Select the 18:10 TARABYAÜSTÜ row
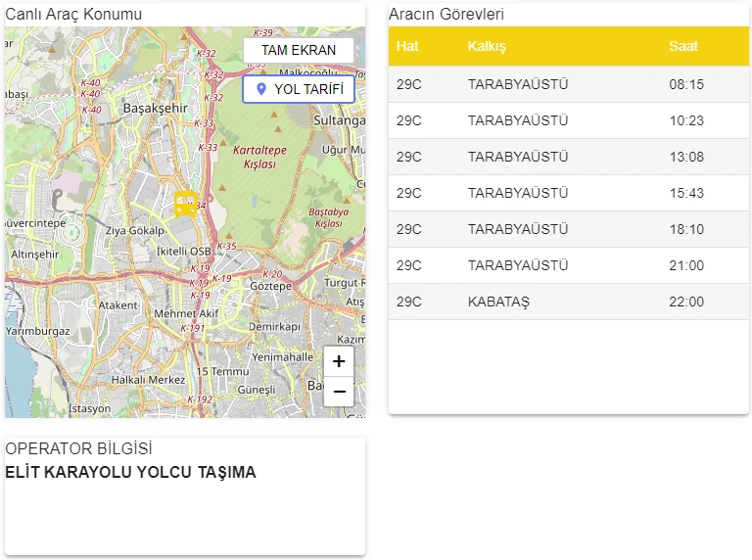Image resolution: width=752 pixels, height=560 pixels. [568, 229]
